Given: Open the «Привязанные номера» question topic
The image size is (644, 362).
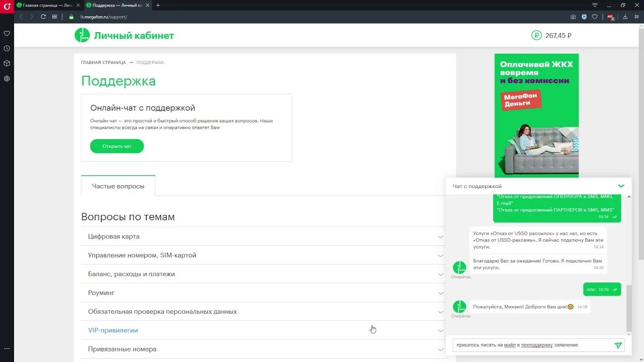Looking at the screenshot, I should (x=122, y=349).
